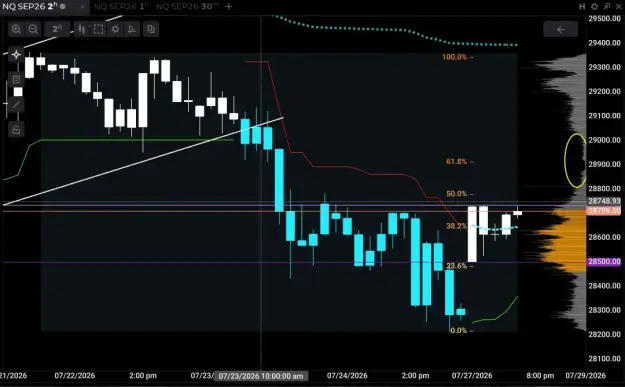This screenshot has height=387, width=625.
Task: Open the 2h timeframe selector
Action: click(57, 29)
